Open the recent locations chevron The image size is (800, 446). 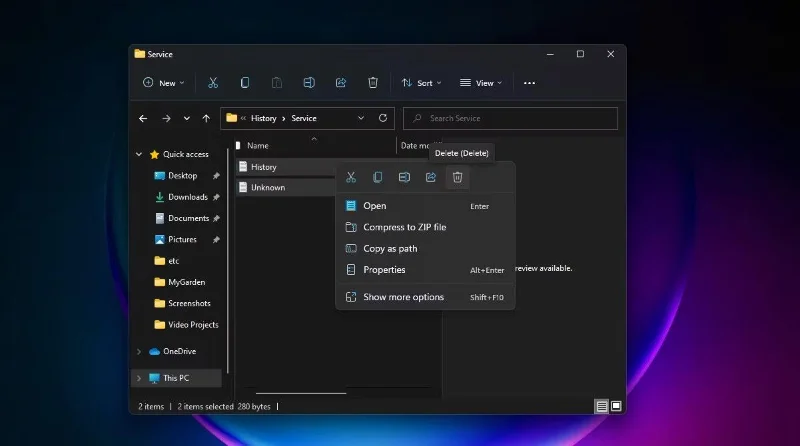(x=187, y=118)
